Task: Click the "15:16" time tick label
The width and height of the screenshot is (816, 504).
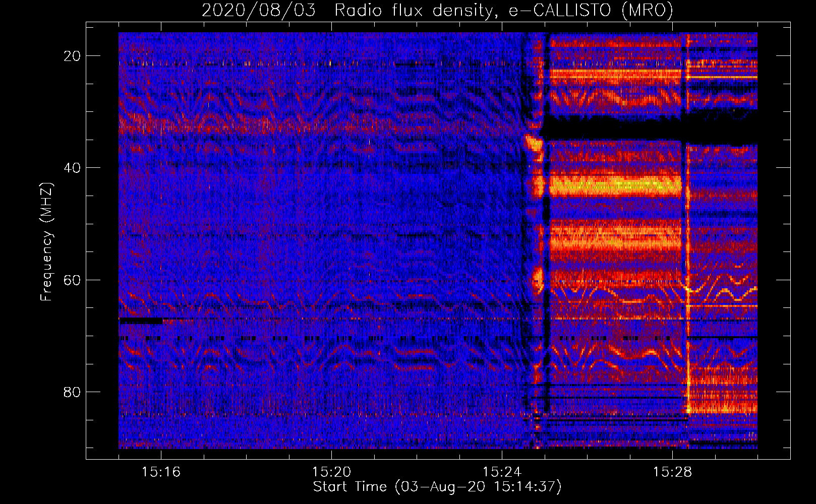Action: click(161, 472)
